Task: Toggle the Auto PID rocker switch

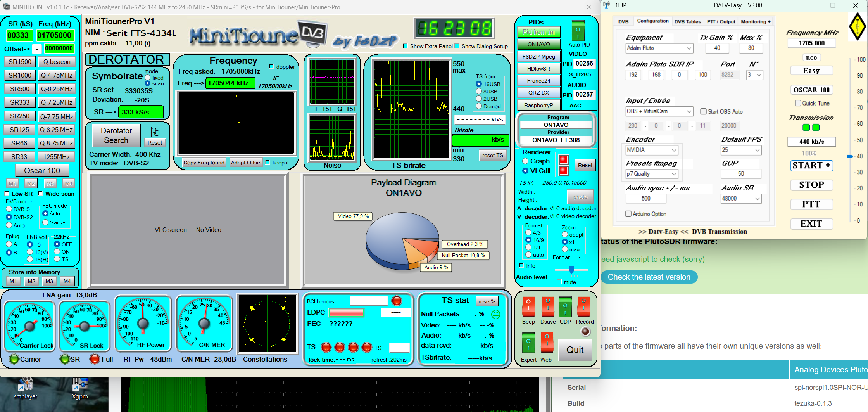Action: 578,31
